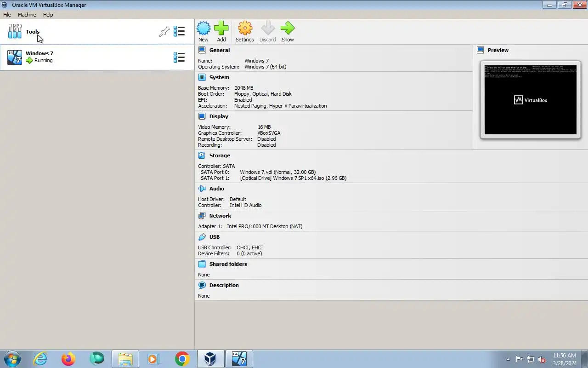Click the OHCI, EHCI USB controller value
Screen dimensions: 588x368
(250, 247)
